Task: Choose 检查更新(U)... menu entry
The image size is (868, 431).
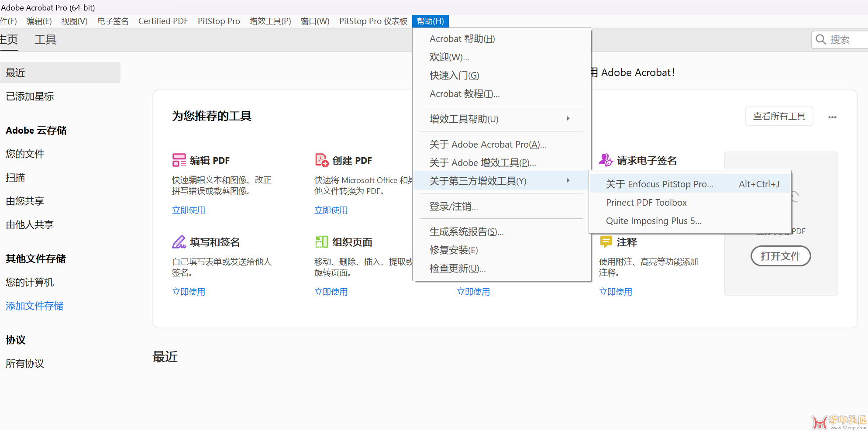Action: pyautogui.click(x=502, y=269)
